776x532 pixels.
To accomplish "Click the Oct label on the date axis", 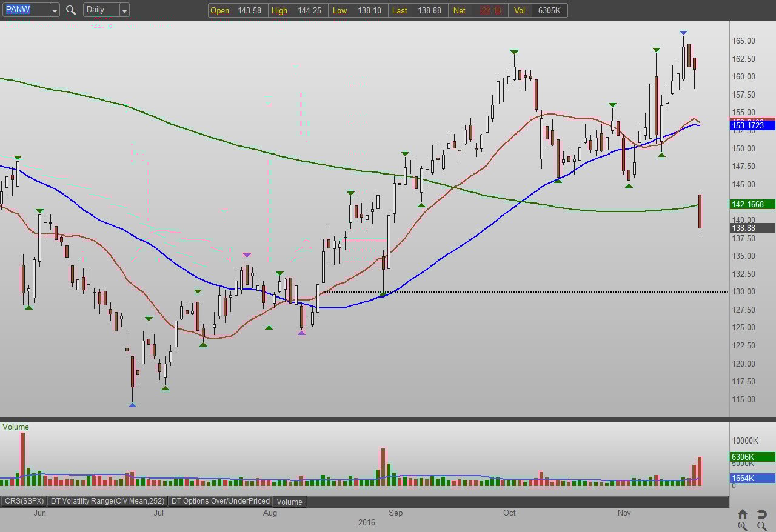I will tap(509, 513).
